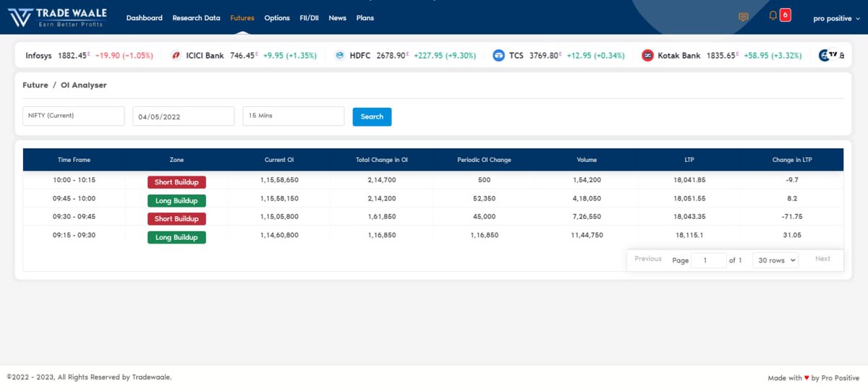Click the OI Analyser breadcrumb text
Viewport: 868px width, 389px height.
(x=83, y=85)
